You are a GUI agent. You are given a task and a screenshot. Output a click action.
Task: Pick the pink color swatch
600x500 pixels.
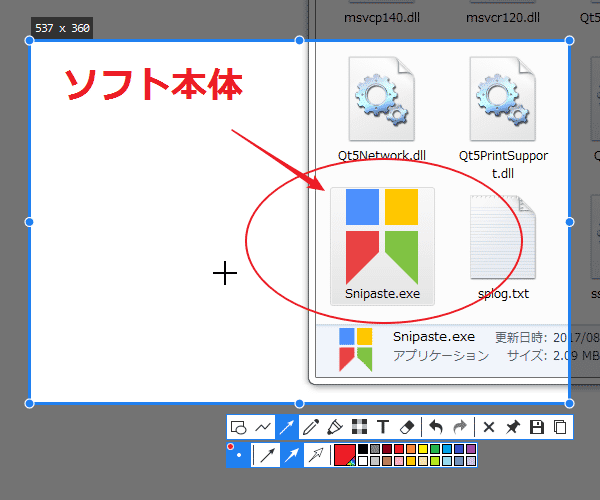pyautogui.click(x=399, y=461)
